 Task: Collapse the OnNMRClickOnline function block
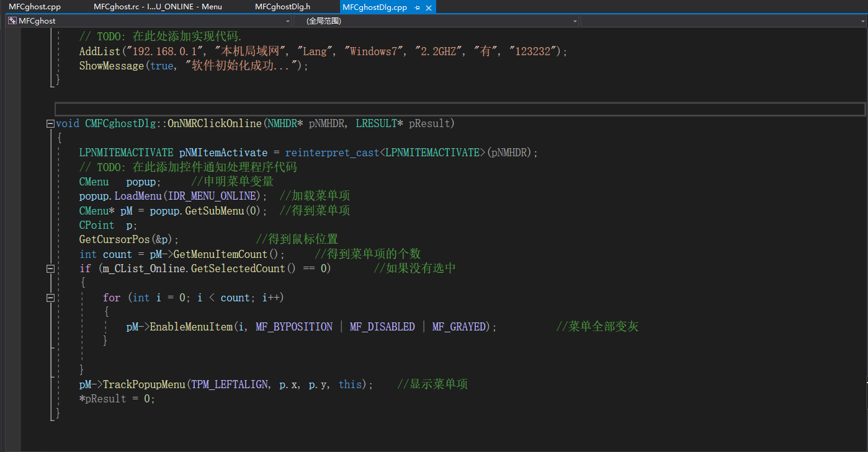[x=50, y=123]
